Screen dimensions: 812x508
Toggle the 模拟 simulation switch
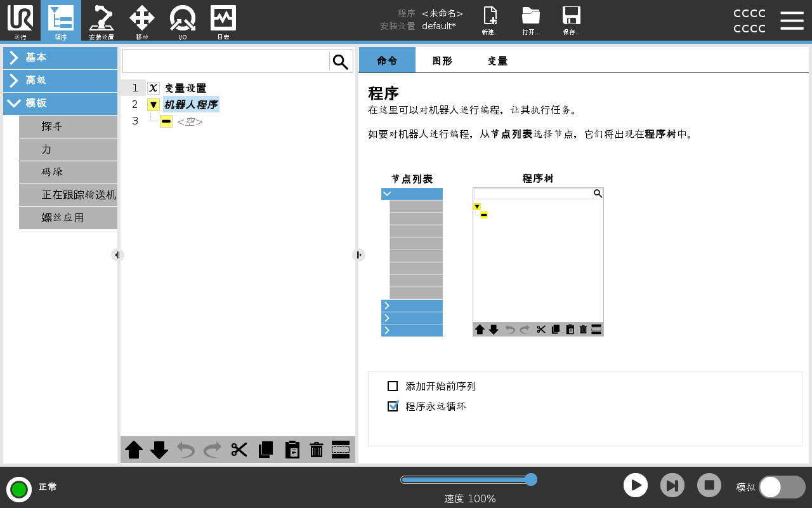(782, 487)
